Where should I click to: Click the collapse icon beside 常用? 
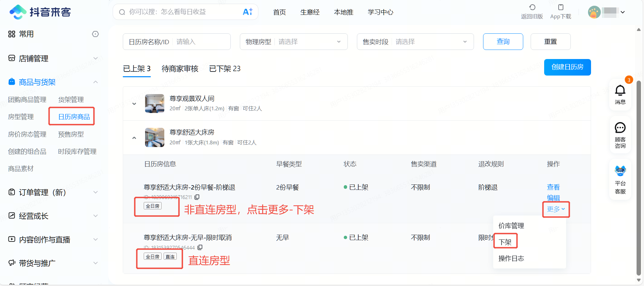pyautogui.click(x=95, y=34)
